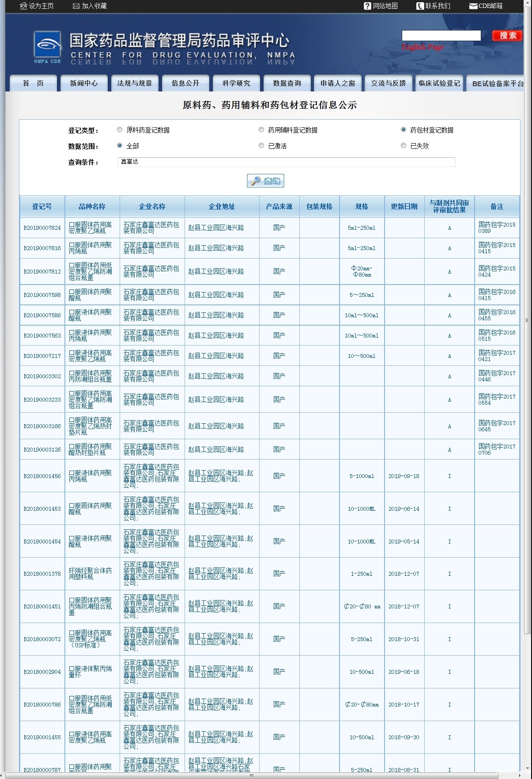
Task: Click the phone icon beside 联系我们
Action: pos(420,6)
